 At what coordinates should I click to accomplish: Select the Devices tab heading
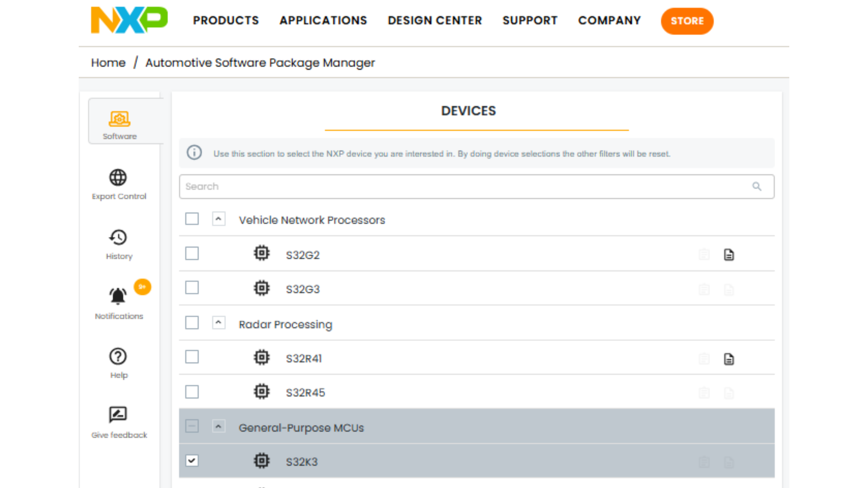tap(468, 111)
